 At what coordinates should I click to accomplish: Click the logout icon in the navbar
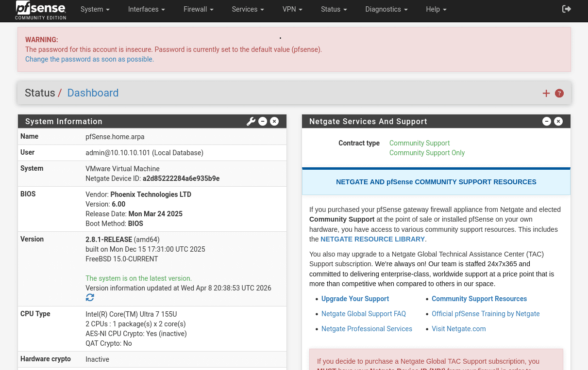(566, 9)
